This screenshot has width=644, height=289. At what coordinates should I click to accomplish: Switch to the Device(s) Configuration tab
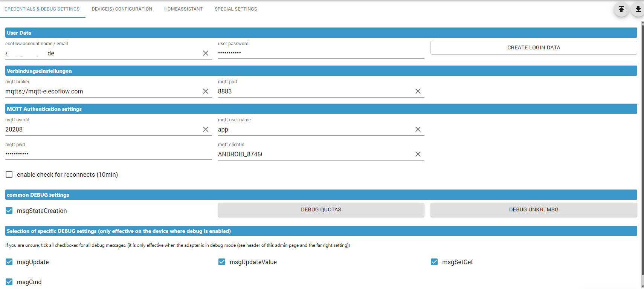point(122,9)
